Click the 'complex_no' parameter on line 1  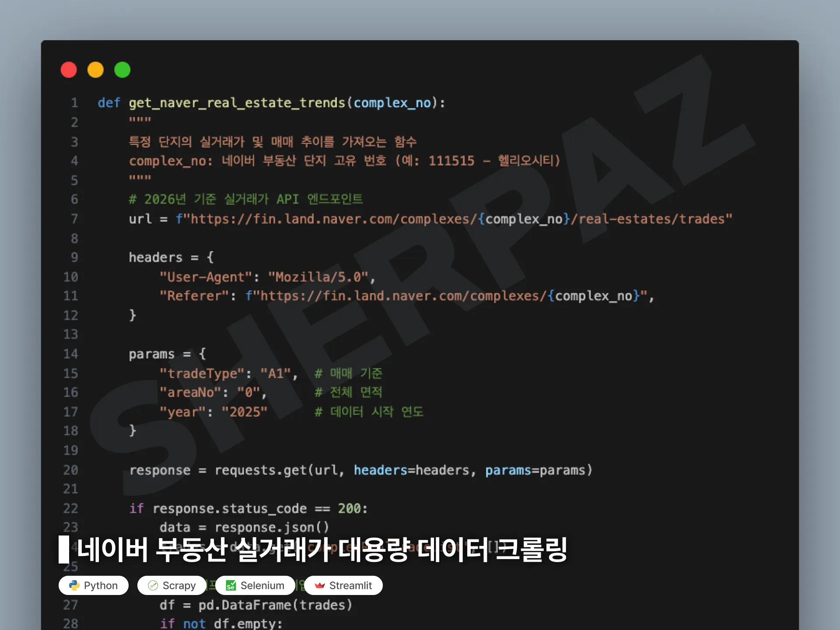(x=392, y=103)
